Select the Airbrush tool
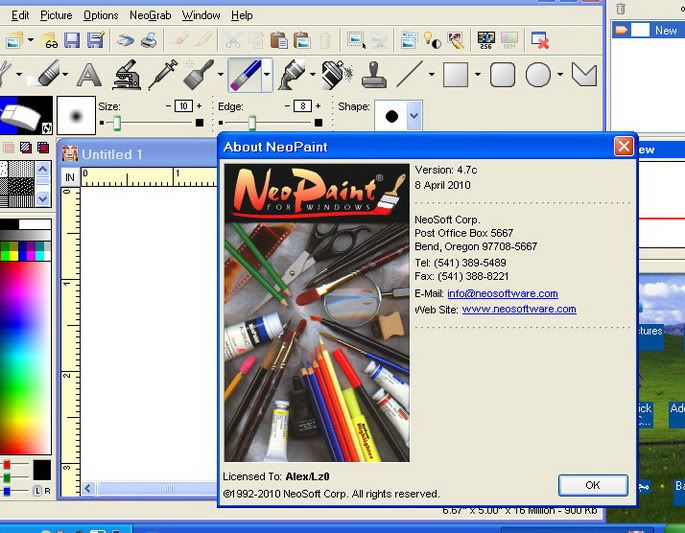685x533 pixels. (291, 75)
